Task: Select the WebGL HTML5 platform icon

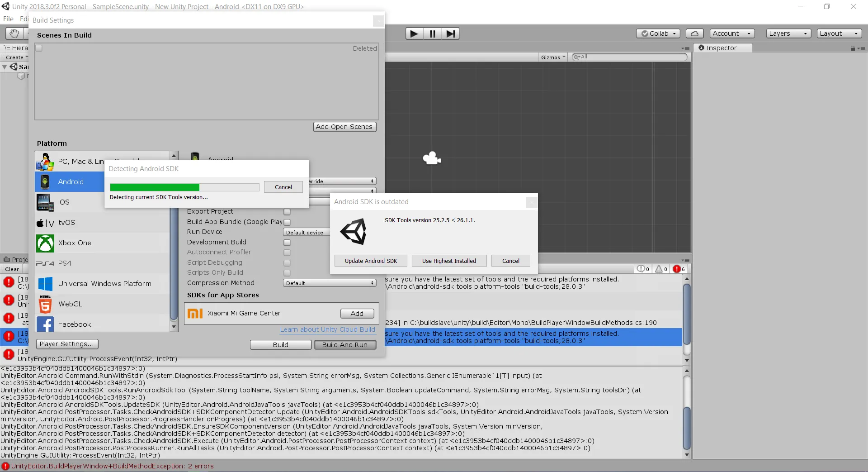Action: coord(45,304)
